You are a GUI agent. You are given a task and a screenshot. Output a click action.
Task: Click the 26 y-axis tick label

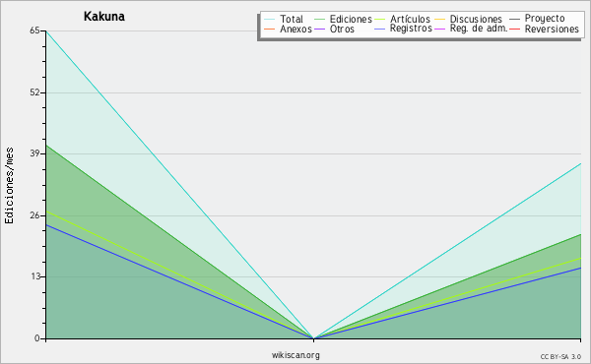pyautogui.click(x=34, y=215)
